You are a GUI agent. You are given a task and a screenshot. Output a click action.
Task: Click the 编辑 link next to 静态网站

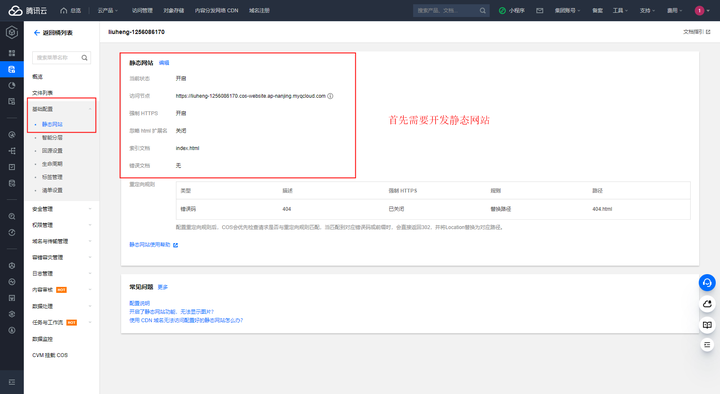point(164,63)
